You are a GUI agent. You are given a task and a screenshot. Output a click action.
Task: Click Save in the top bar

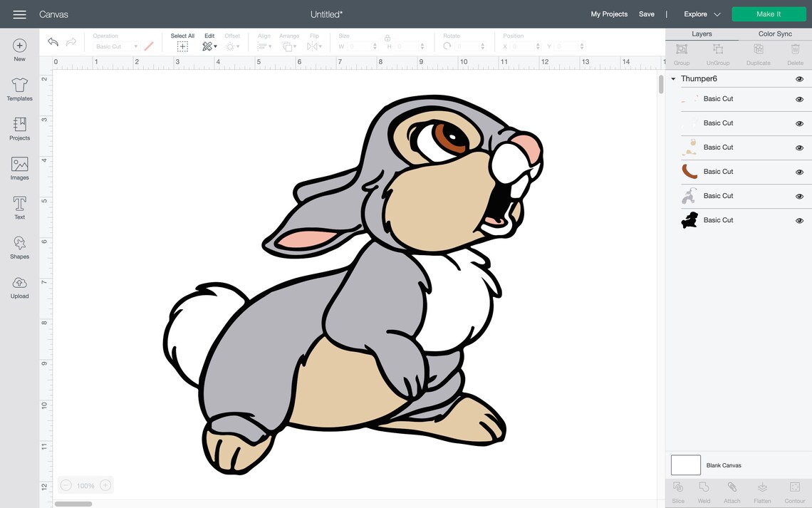tap(647, 14)
